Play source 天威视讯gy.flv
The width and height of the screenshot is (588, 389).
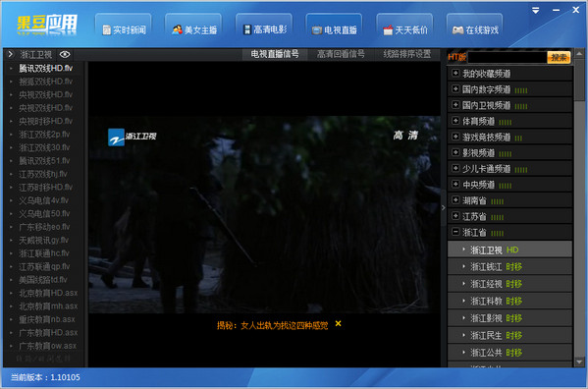pos(45,240)
